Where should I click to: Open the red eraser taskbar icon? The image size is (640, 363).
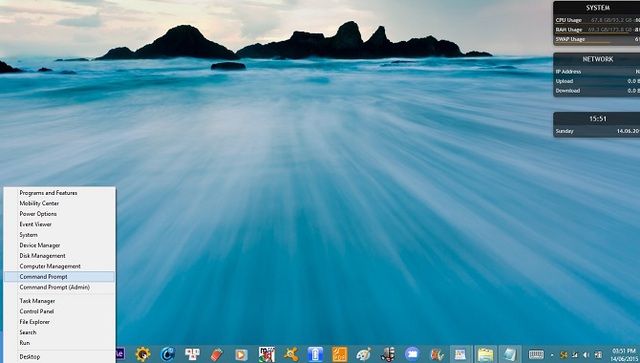point(217,354)
